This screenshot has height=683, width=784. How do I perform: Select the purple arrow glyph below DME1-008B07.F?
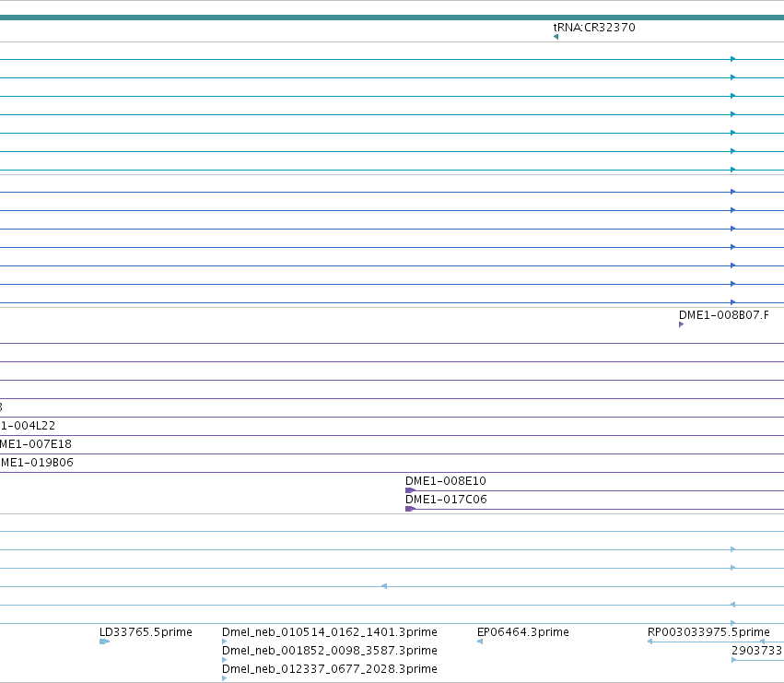click(x=681, y=324)
